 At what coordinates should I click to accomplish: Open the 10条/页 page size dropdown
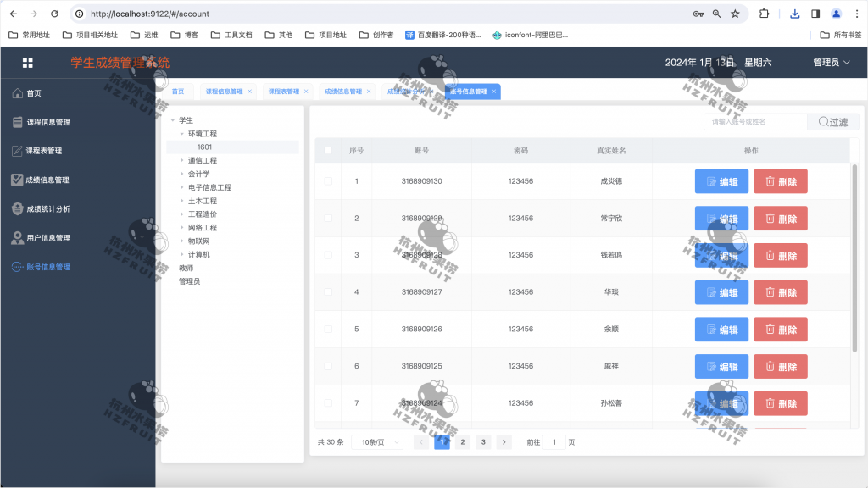(376, 441)
